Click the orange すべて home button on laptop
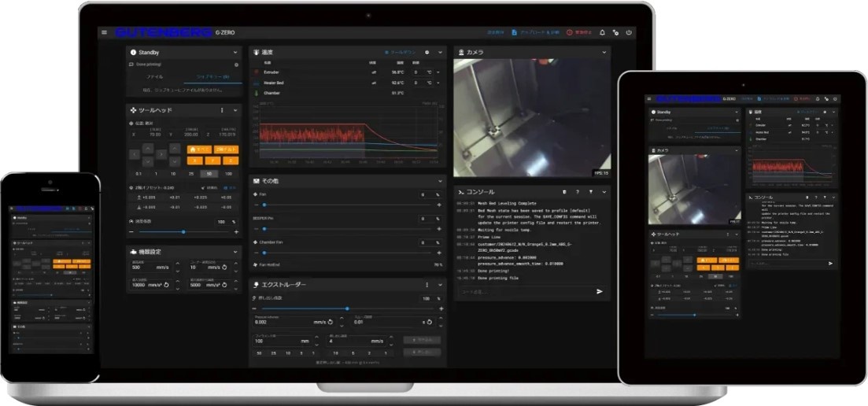 [200, 149]
